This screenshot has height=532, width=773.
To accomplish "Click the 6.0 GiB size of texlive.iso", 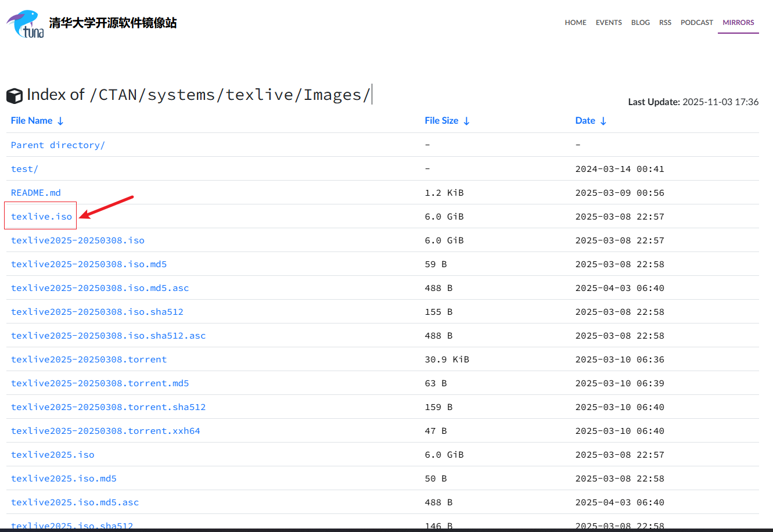I will [444, 217].
